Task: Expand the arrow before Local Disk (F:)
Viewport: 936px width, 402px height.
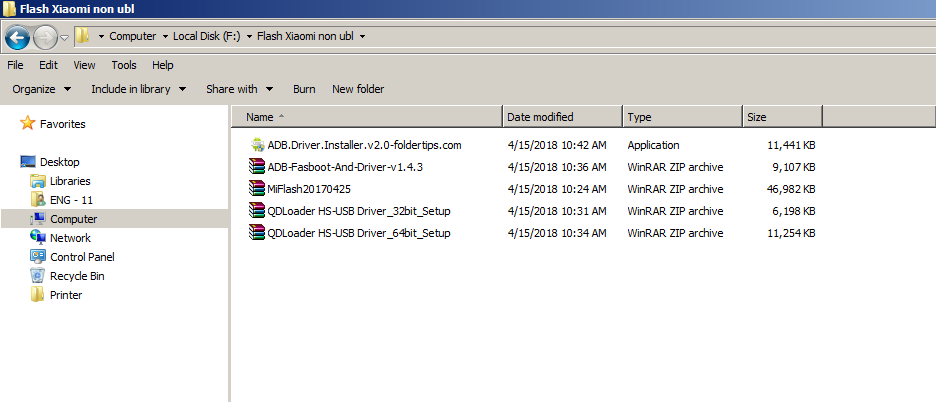Action: [x=165, y=36]
